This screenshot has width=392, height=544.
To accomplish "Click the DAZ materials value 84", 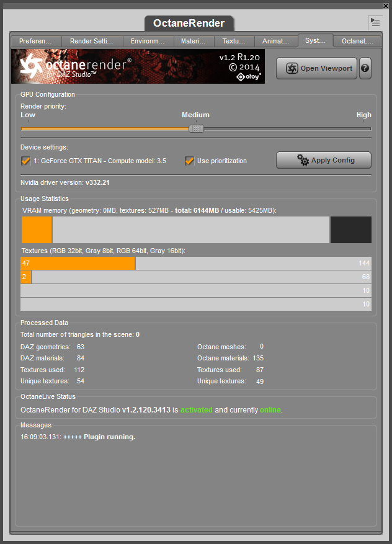I will click(81, 358).
